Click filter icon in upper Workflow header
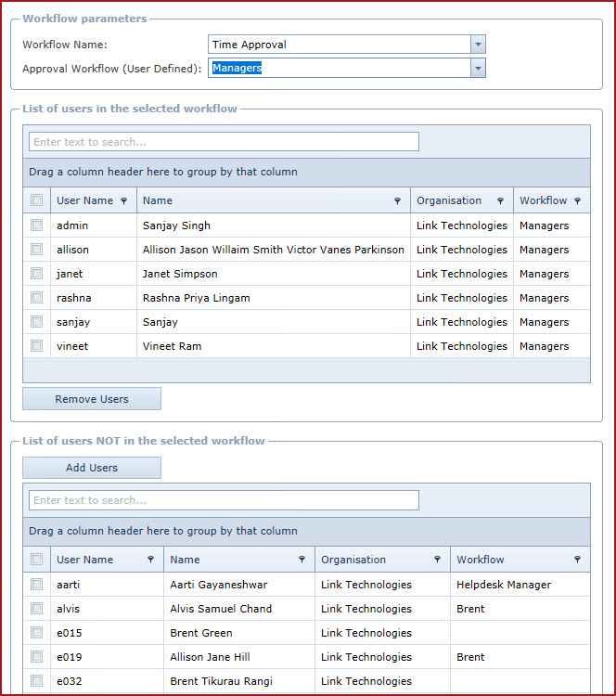Screen dimensions: 616x696 coord(577,201)
